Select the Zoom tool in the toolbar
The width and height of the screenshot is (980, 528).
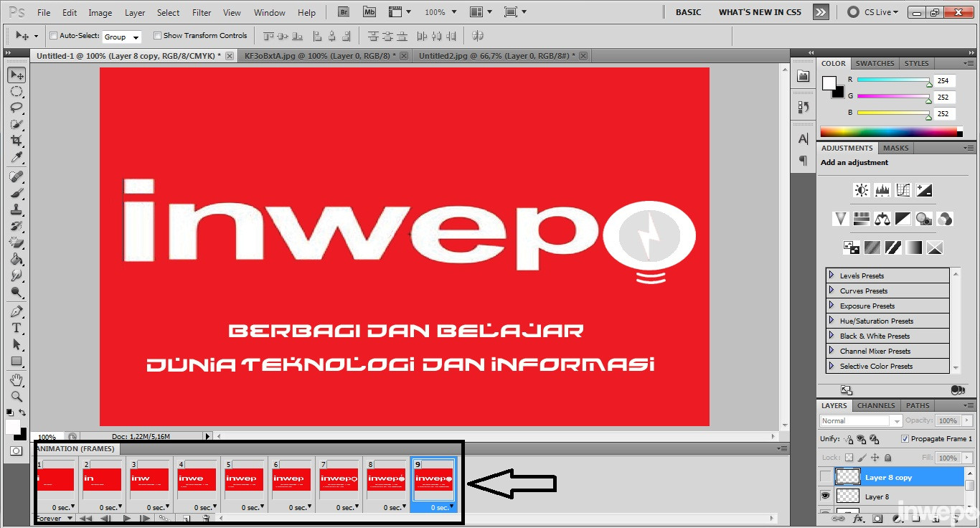click(16, 397)
